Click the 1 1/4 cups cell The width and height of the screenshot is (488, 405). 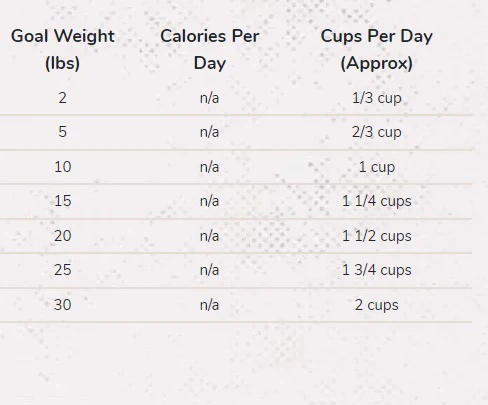pos(377,202)
